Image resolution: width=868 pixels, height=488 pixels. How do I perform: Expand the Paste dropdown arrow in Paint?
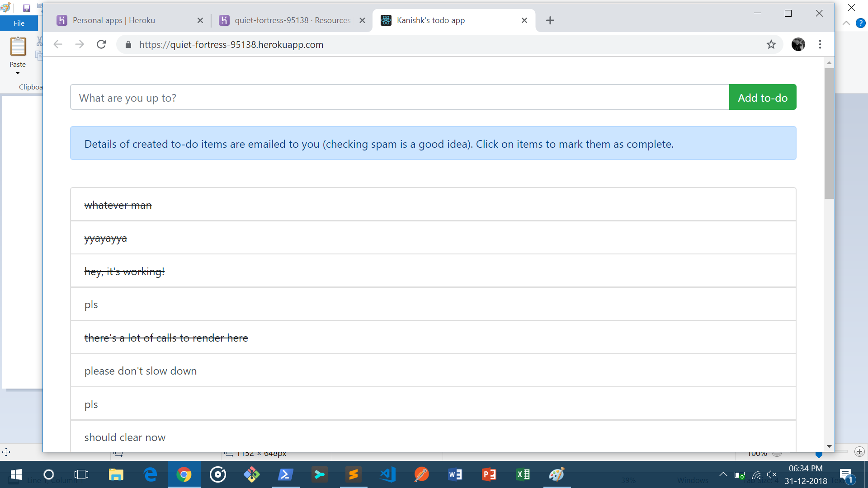pyautogui.click(x=18, y=73)
